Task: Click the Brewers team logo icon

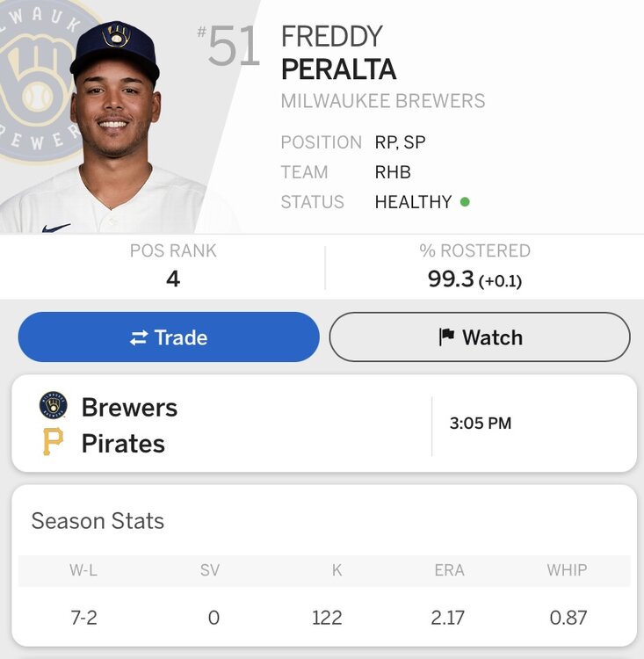Action: [53, 406]
